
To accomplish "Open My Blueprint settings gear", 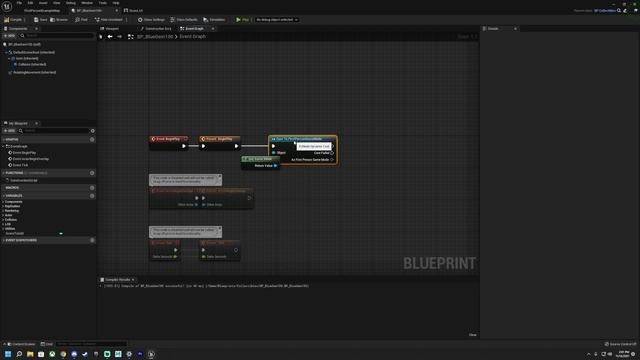I will pos(93,131).
